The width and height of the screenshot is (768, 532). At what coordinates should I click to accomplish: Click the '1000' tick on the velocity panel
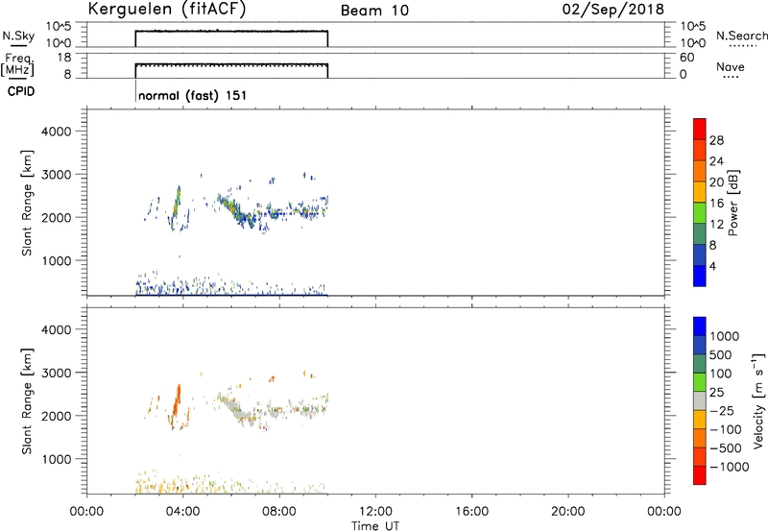(56, 459)
